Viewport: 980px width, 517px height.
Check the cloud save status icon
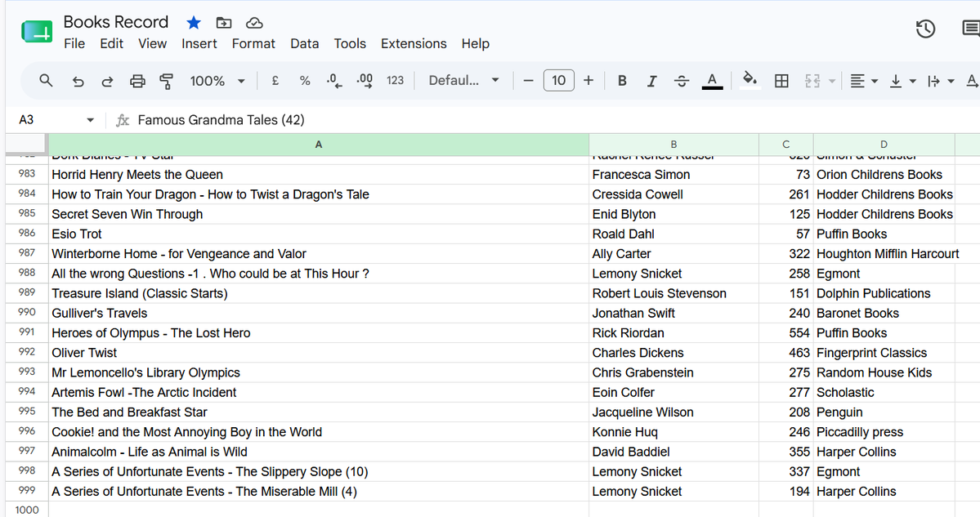tap(253, 23)
